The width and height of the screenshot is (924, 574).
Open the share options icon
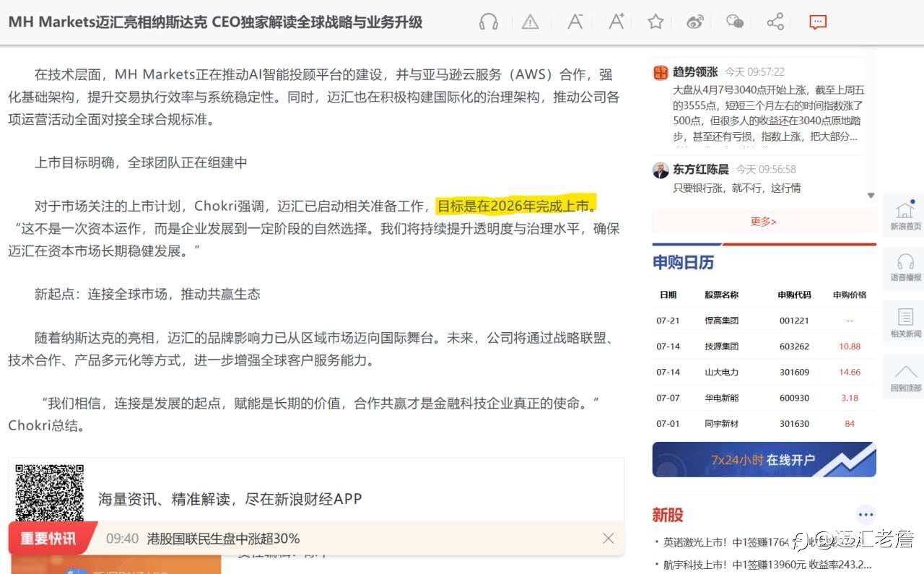click(775, 22)
